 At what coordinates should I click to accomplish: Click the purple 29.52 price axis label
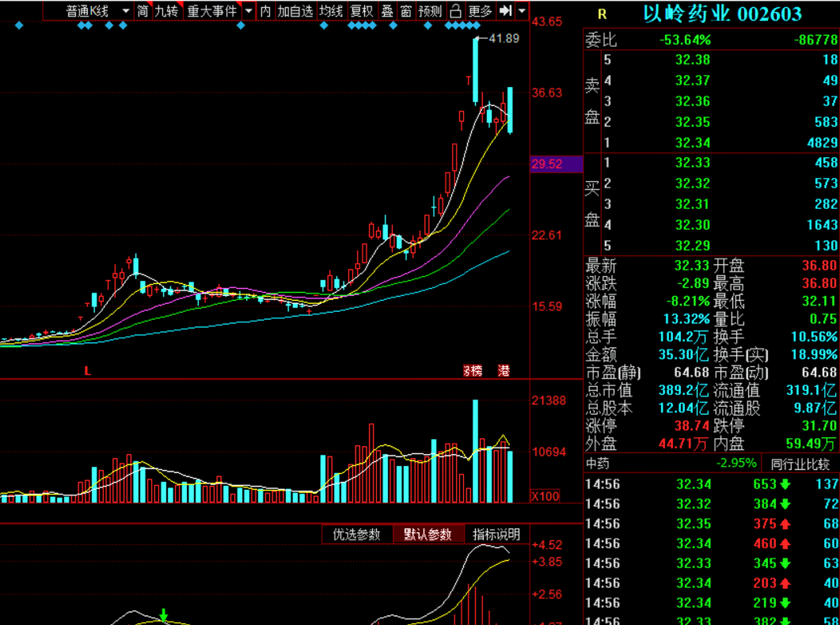click(x=556, y=164)
